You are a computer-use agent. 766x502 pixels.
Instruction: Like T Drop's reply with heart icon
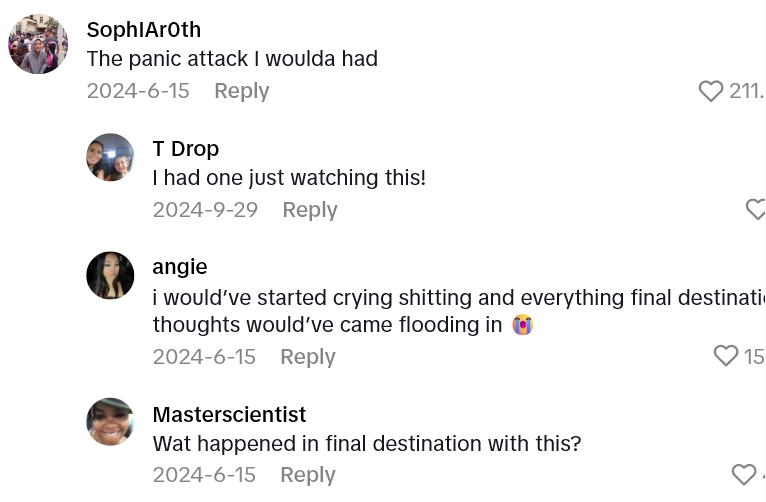point(756,209)
